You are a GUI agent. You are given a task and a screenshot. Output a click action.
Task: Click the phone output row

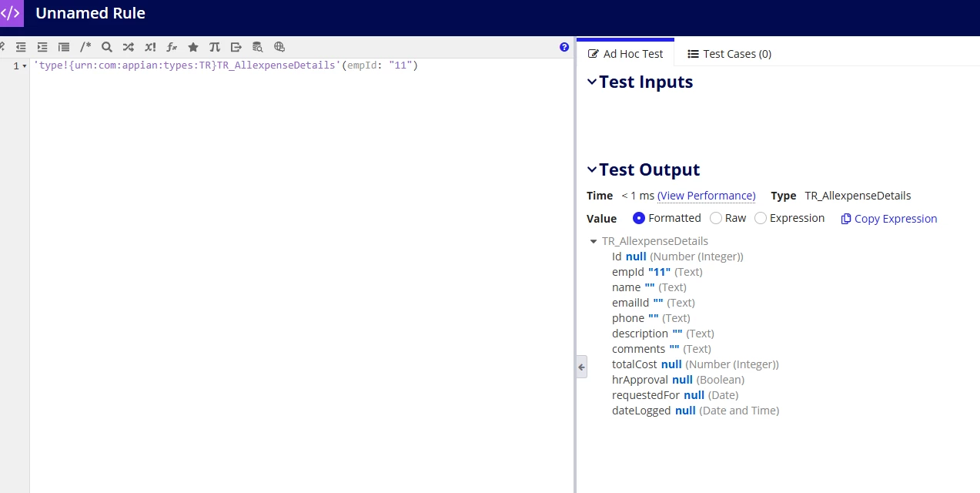click(x=651, y=318)
